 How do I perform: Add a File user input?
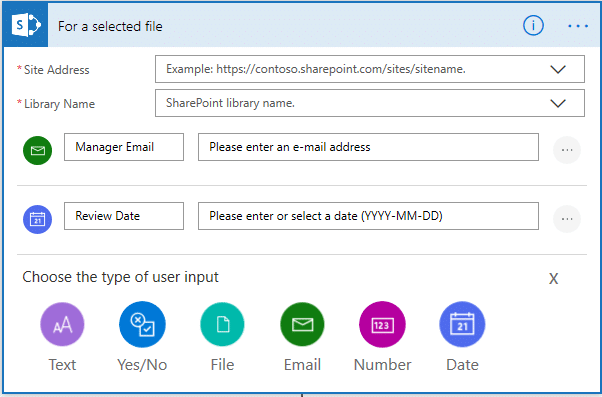coord(222,324)
